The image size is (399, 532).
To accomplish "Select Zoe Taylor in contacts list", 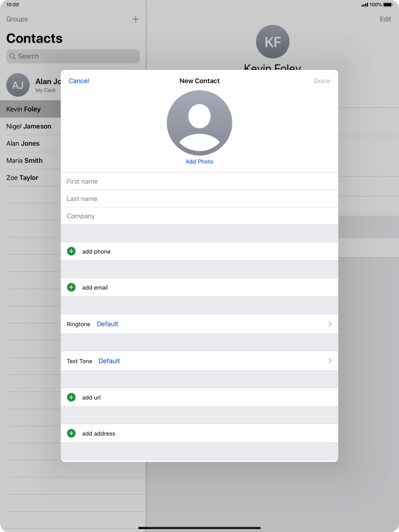I will coord(22,178).
